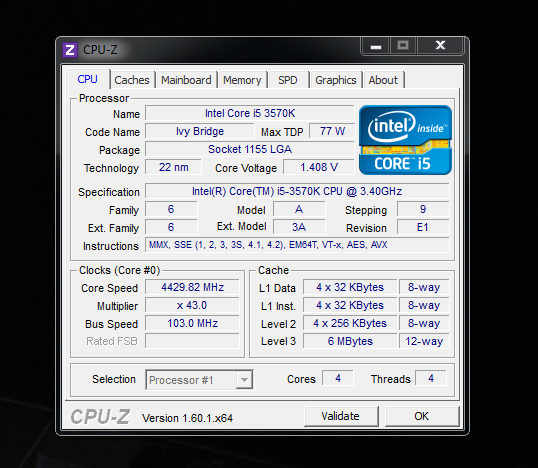The image size is (538, 468).
Task: Minimize the CPU-Z window
Action: [376, 46]
